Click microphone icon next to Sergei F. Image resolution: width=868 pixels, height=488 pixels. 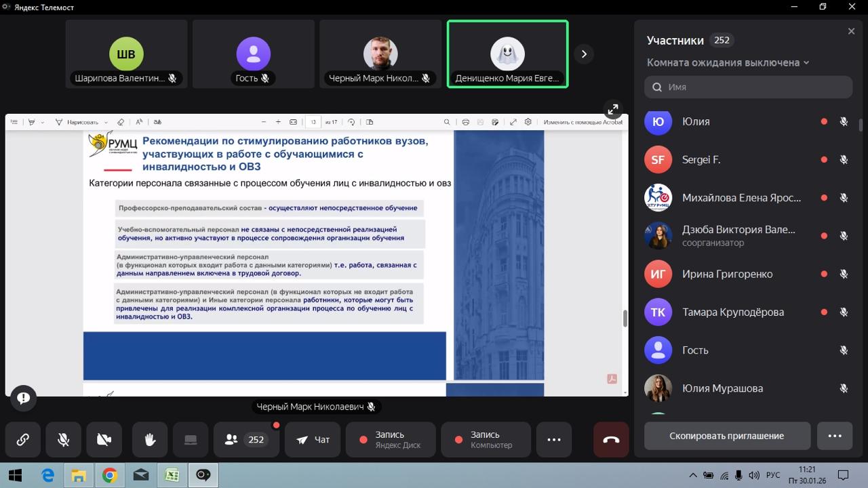pyautogui.click(x=844, y=160)
